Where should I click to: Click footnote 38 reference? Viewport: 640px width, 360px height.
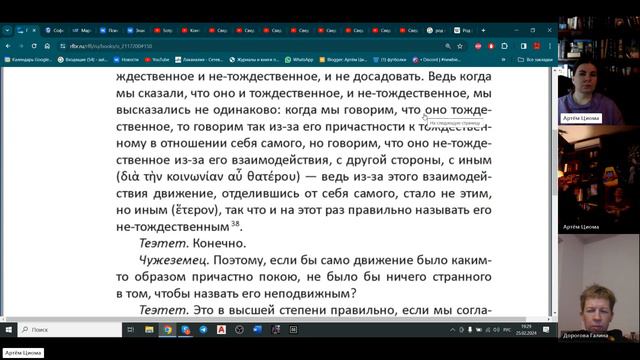click(235, 223)
